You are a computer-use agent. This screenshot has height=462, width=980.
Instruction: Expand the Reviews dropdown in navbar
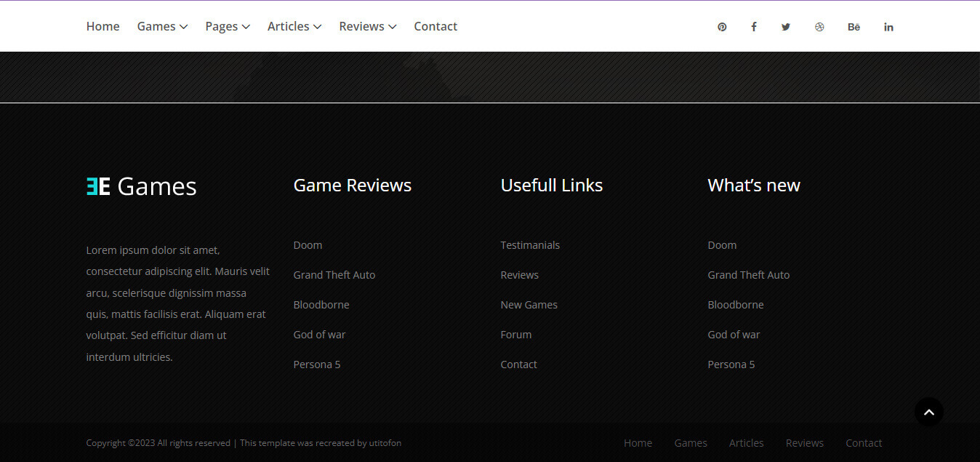[368, 26]
